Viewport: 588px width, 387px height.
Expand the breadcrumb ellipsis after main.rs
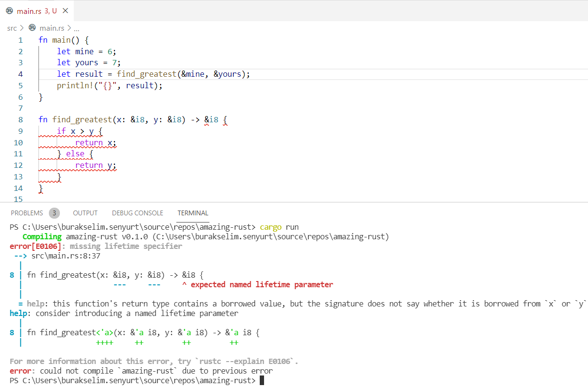76,28
